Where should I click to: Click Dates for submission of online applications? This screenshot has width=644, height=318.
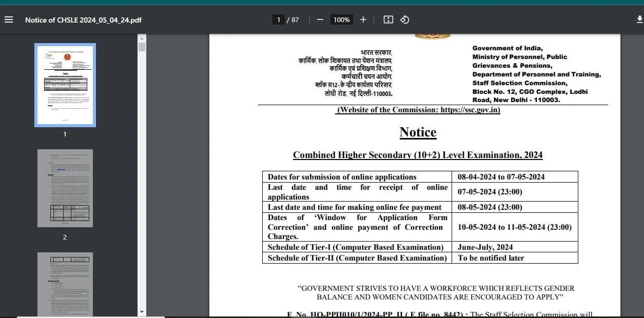click(342, 177)
